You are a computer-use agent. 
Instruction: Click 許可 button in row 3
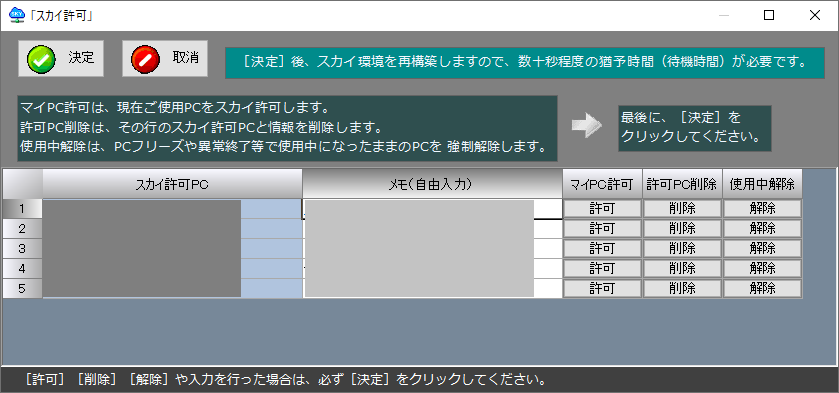click(x=602, y=248)
